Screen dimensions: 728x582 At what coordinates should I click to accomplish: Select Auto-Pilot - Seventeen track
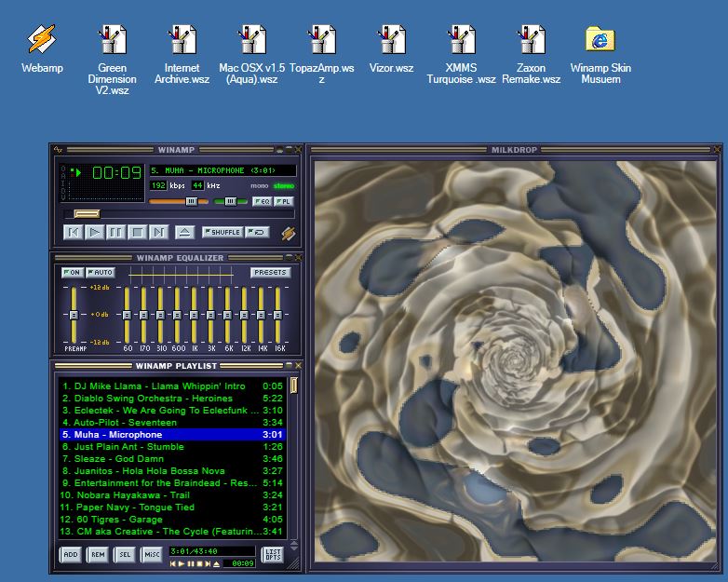click(172, 422)
